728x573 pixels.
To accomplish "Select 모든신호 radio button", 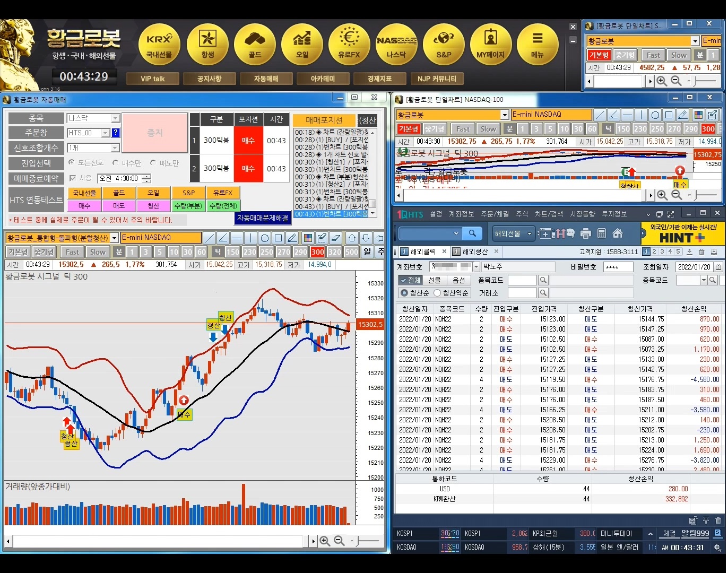I will pyautogui.click(x=72, y=162).
